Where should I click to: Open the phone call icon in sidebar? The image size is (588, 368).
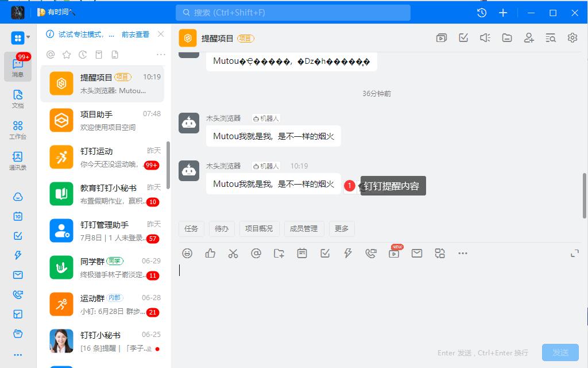(18, 294)
